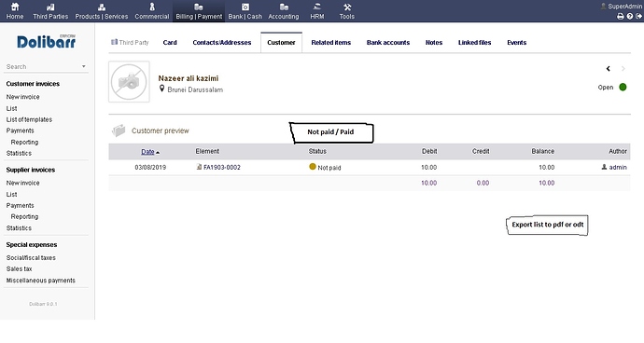644x343 pixels.
Task: Toggle Date column sort arrow
Action: point(158,152)
